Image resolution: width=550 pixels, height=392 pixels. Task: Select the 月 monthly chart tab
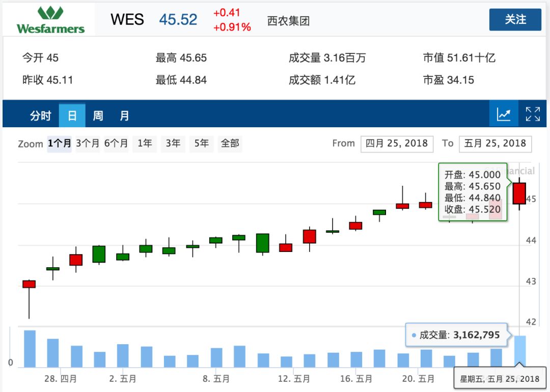click(124, 116)
